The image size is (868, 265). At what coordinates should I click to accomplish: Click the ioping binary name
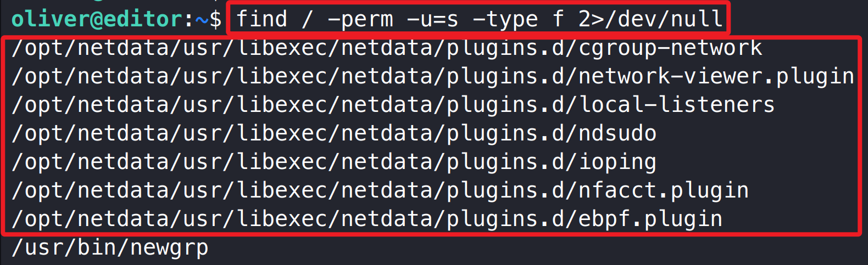(617, 162)
